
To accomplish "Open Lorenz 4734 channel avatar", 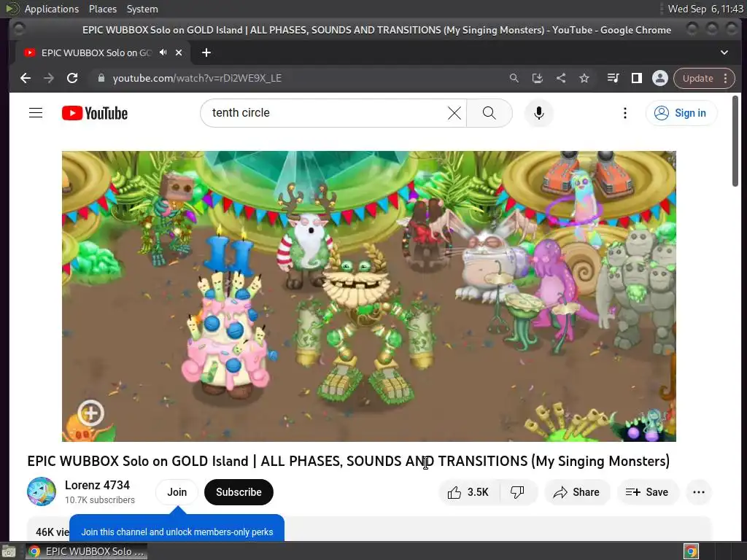I will pos(42,491).
